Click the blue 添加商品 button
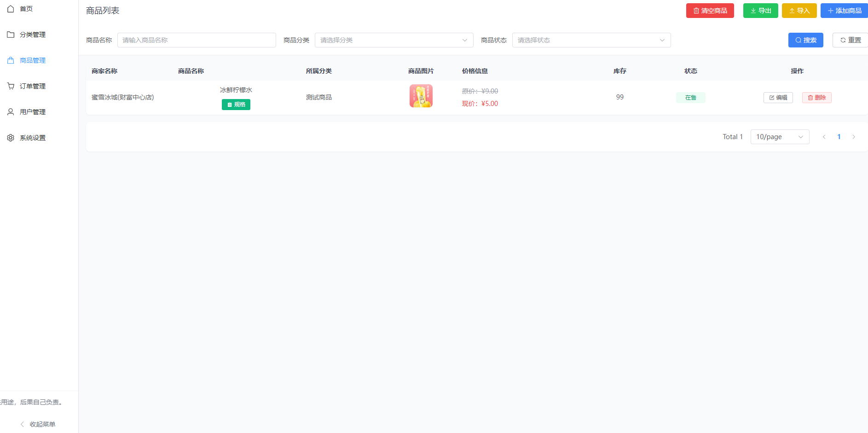868x433 pixels. point(844,11)
